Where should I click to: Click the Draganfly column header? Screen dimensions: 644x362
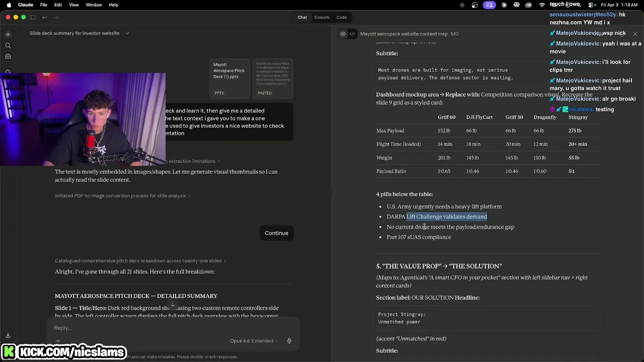click(545, 117)
